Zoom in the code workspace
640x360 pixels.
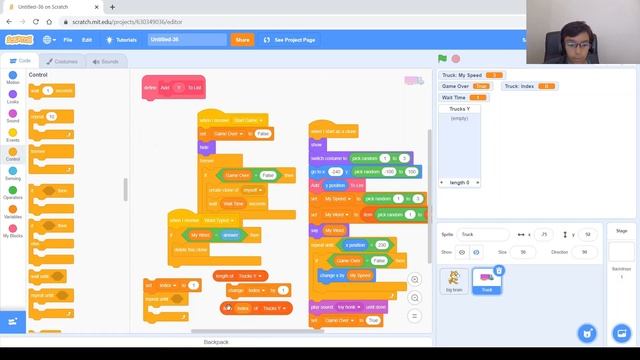tap(415, 280)
